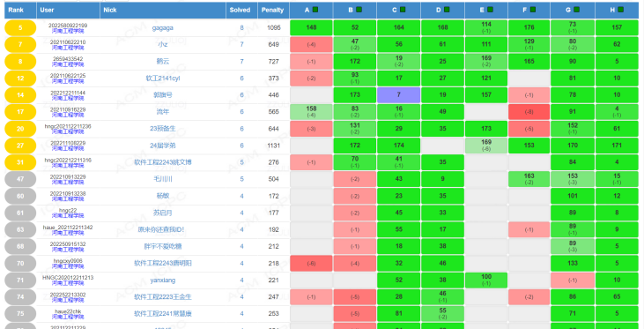Sort the table by the Penalty column header
This screenshot has height=329, width=644.
(x=273, y=11)
